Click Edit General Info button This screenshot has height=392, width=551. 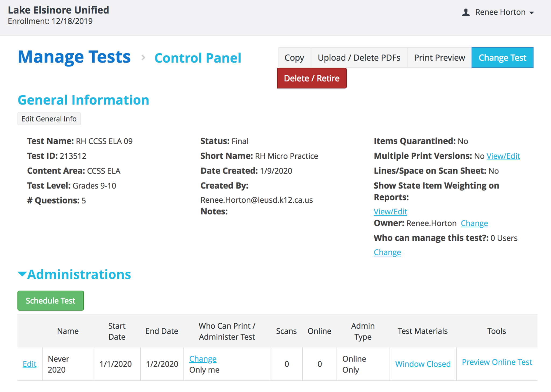pyautogui.click(x=49, y=119)
